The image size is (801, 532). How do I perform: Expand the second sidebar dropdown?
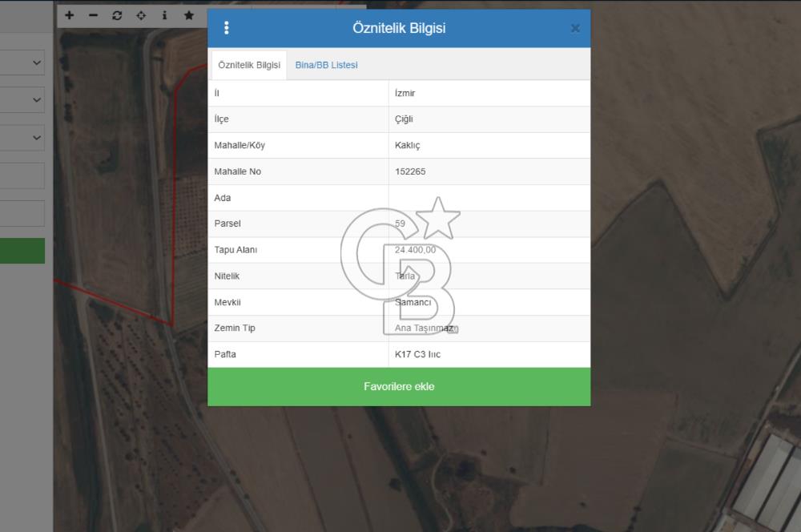coord(22,100)
